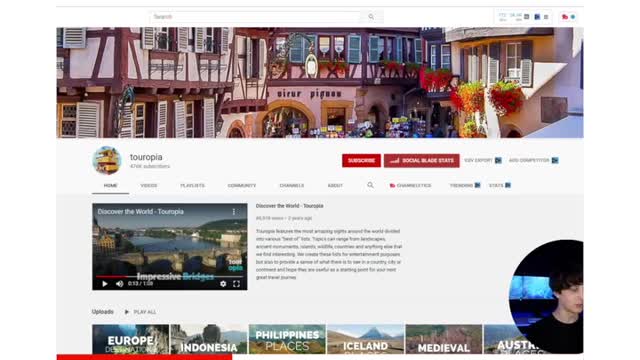Image resolution: width=640 pixels, height=360 pixels.
Task: Click the channel banner image
Action: pos(320,82)
